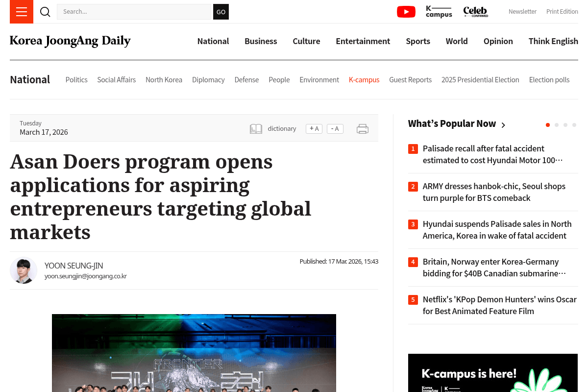Open the hamburger navigation menu
Screen dimensions: 588x392
[x=21, y=12]
